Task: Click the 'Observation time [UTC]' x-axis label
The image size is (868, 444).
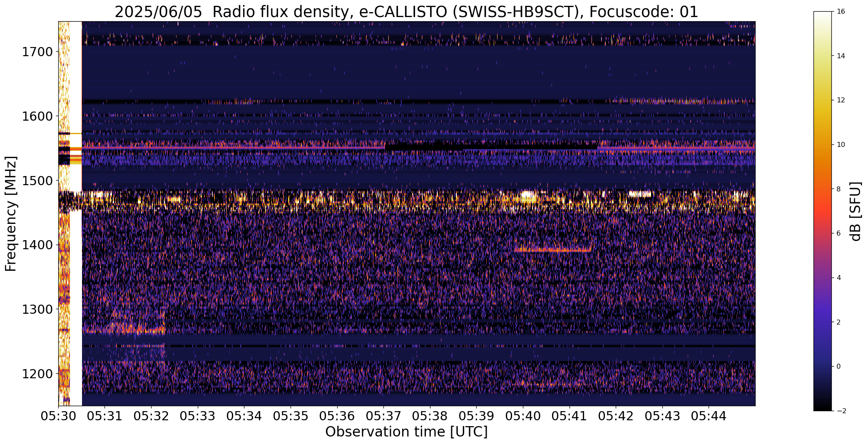Action: (x=406, y=432)
